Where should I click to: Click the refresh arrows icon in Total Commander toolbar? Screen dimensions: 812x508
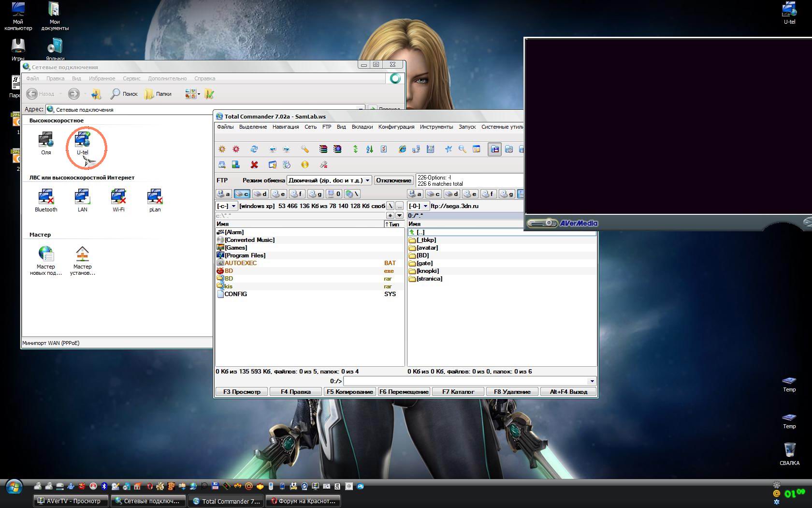point(254,149)
